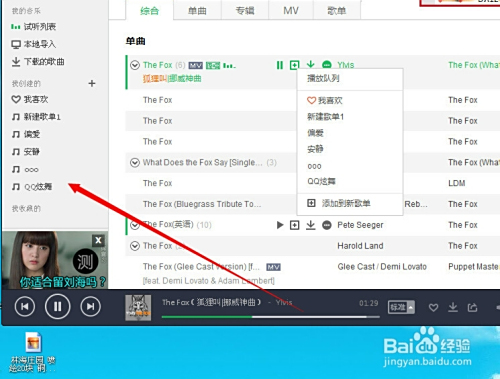Pause playback in bottom player bar
500x379 pixels.
[x=57, y=307]
